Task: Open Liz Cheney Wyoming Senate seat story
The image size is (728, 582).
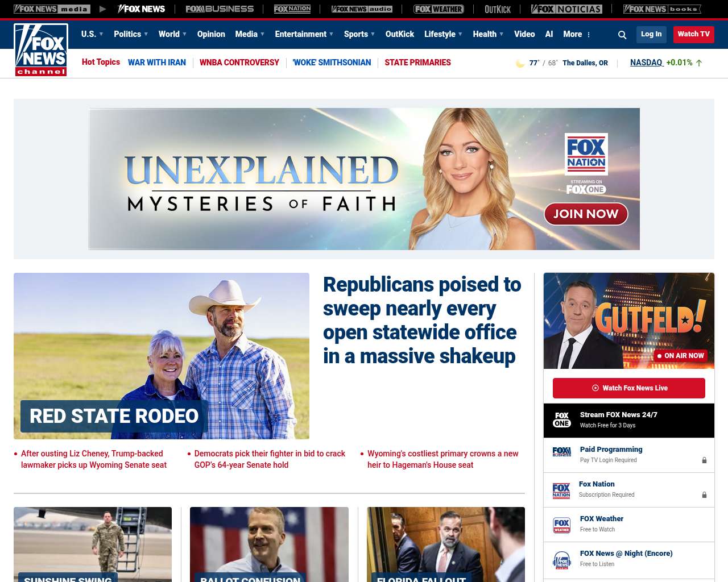Action: (94, 459)
